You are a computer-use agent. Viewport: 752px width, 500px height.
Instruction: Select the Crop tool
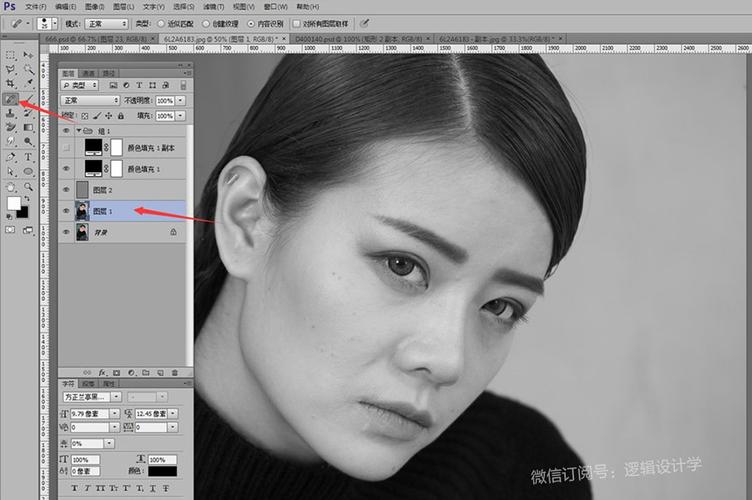tap(11, 84)
